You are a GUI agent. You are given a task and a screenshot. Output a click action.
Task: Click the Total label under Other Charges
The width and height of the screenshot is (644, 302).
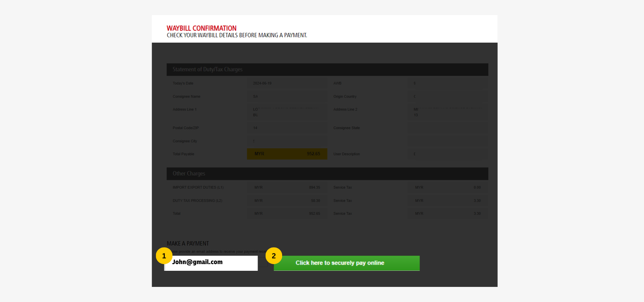[x=176, y=214]
